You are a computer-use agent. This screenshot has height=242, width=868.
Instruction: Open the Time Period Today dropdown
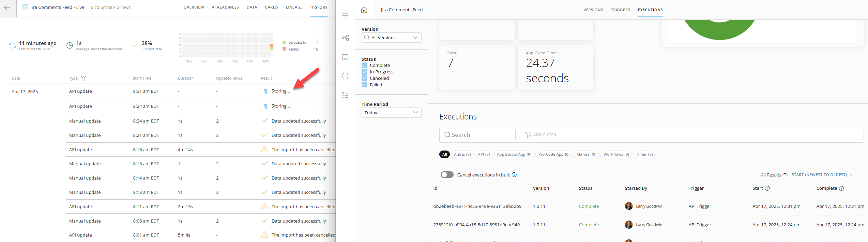coord(391,113)
